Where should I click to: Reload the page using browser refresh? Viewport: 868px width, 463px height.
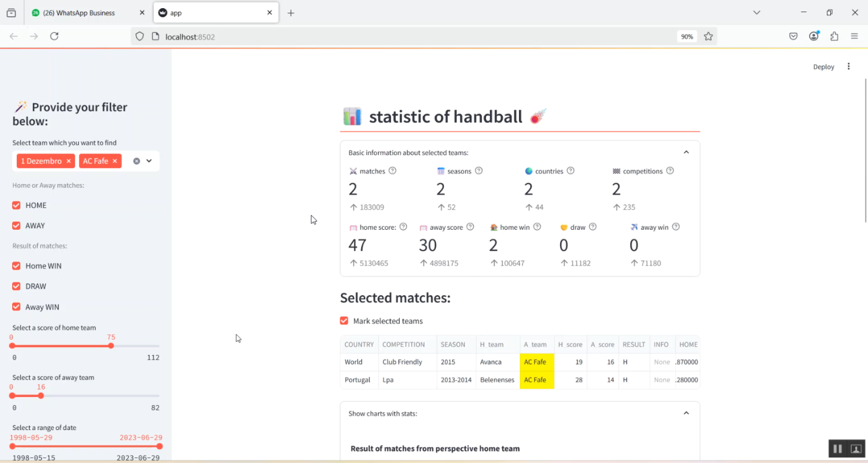click(x=54, y=36)
